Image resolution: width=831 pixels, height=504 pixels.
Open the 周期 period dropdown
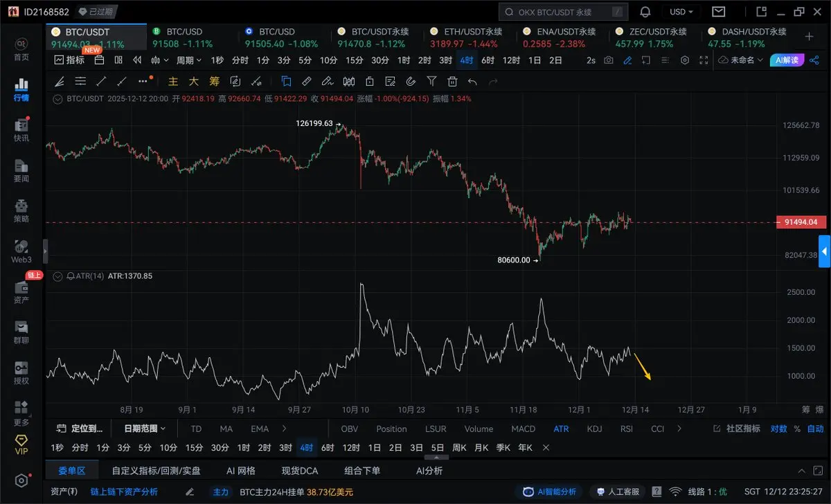click(189, 60)
